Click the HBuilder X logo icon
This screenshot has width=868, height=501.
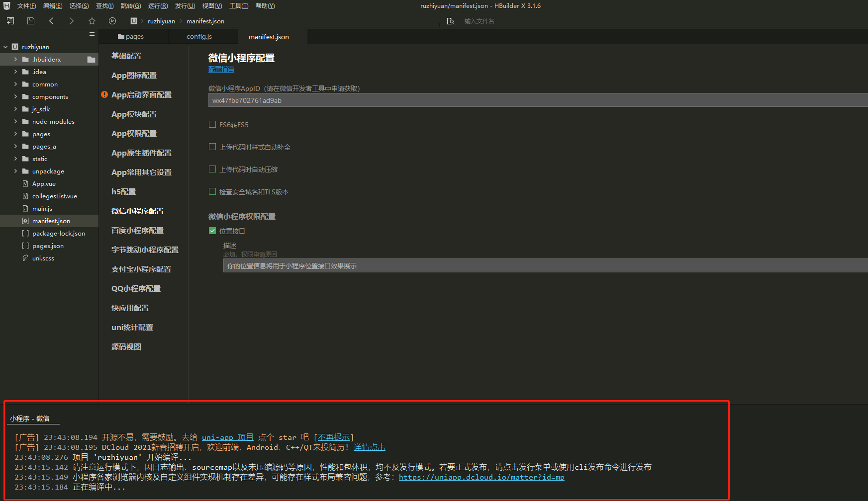pyautogui.click(x=6, y=6)
